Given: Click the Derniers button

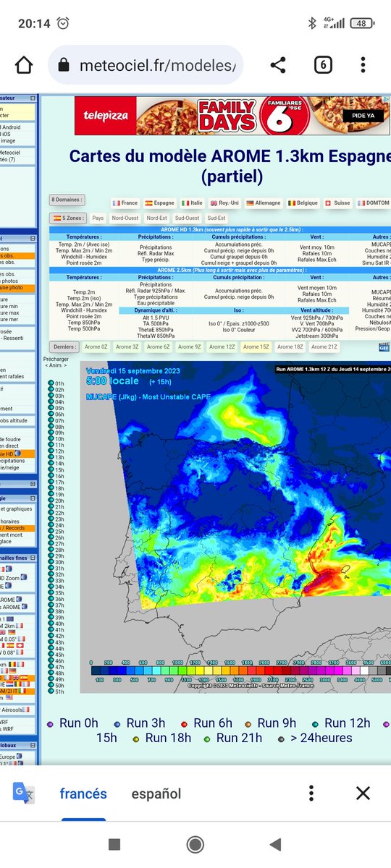Looking at the screenshot, I should (x=64, y=347).
